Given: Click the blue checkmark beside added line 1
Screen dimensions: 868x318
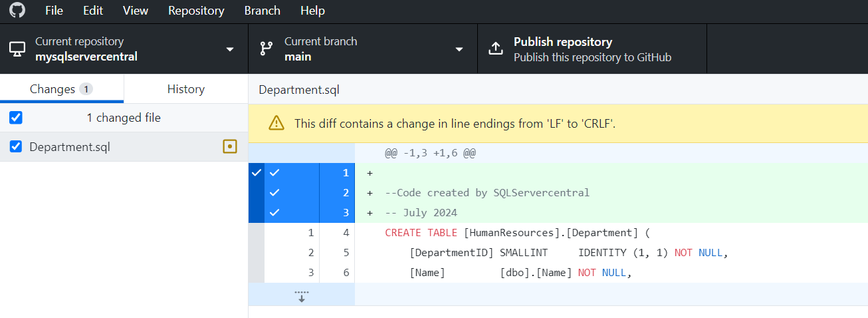Looking at the screenshot, I should pyautogui.click(x=274, y=173).
